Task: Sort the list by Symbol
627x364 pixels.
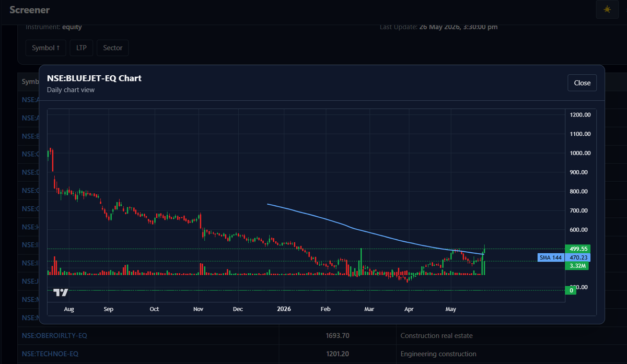Action: click(x=45, y=48)
